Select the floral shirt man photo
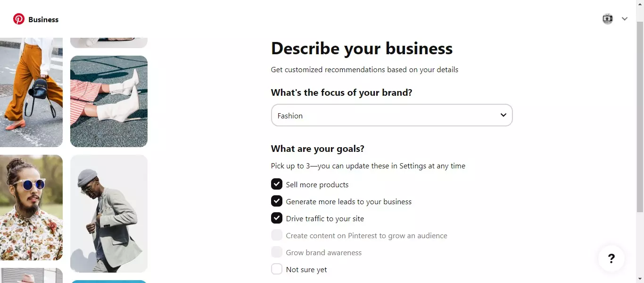The height and width of the screenshot is (283, 644). point(31,208)
